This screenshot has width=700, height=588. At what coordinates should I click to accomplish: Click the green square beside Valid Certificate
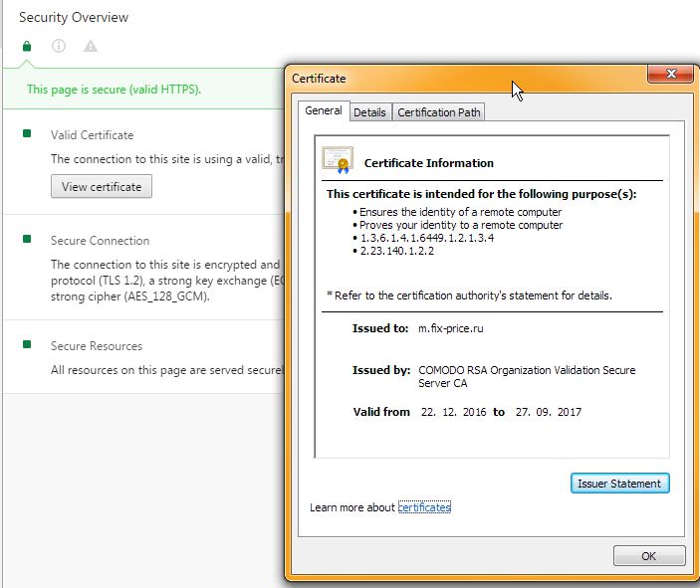pos(27,133)
